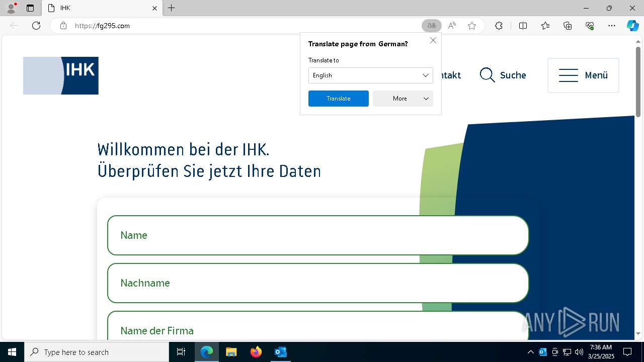The image size is (644, 362).
Task: Click the network tray icon
Action: (567, 352)
